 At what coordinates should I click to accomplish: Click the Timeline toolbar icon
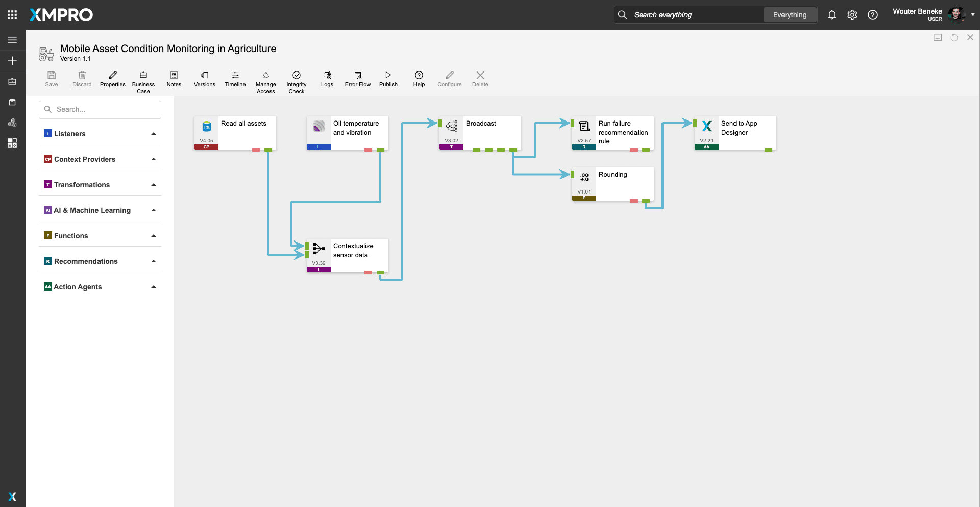pos(235,76)
